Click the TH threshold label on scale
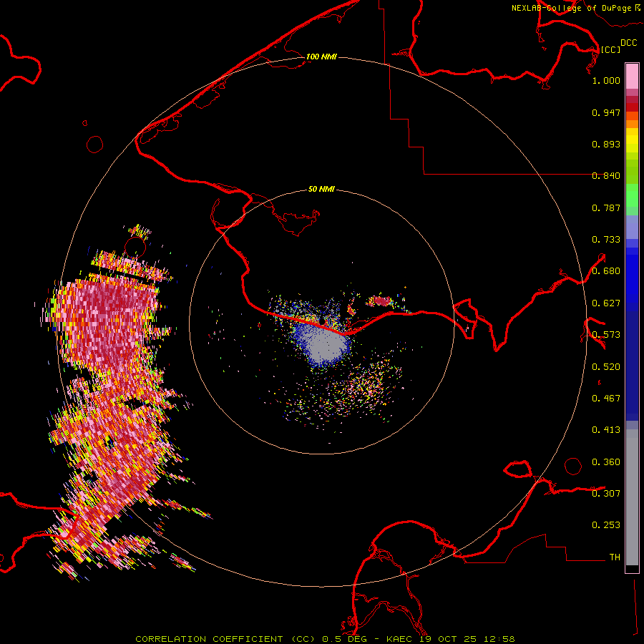644x644 pixels. pos(615,557)
